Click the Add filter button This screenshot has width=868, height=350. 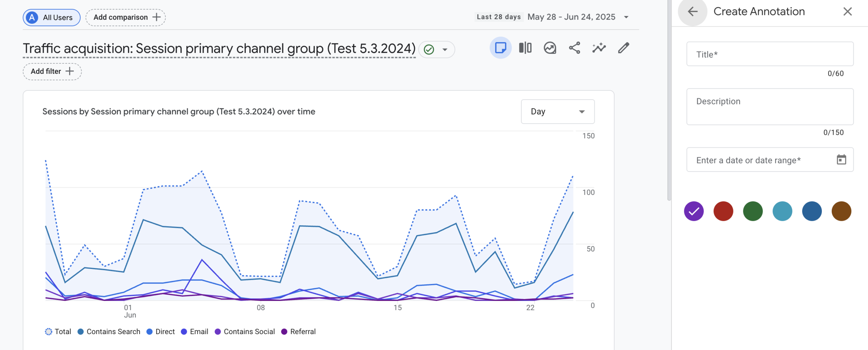(x=52, y=71)
